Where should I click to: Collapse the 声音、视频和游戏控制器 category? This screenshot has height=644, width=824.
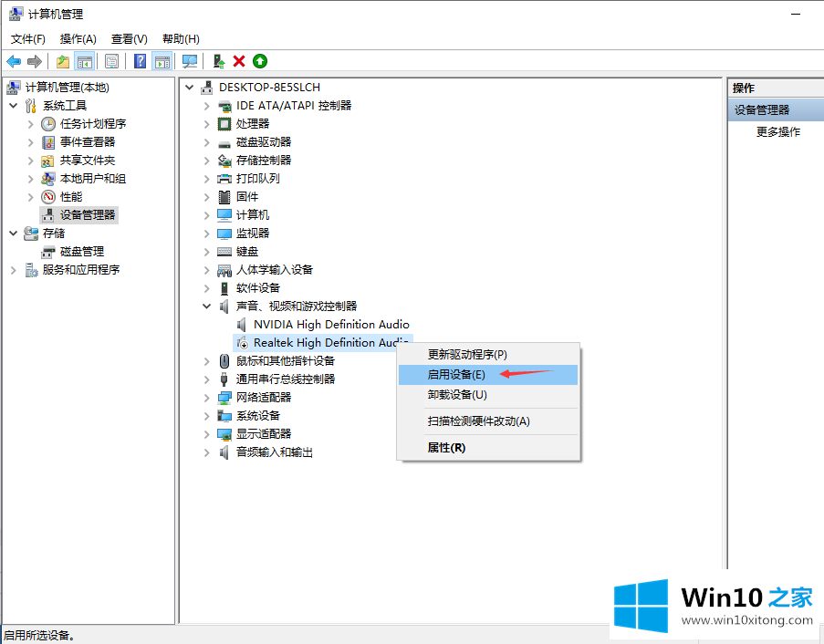(x=206, y=306)
